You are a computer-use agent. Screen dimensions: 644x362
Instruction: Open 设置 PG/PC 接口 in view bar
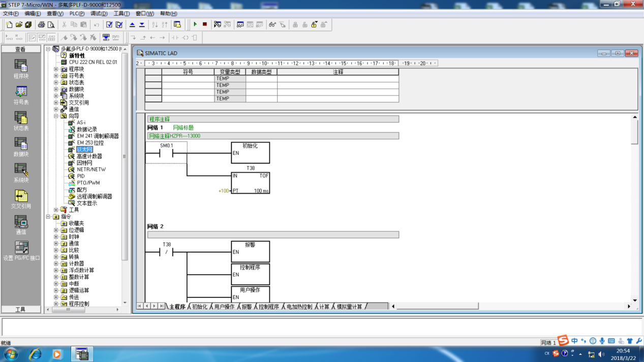pyautogui.click(x=21, y=251)
